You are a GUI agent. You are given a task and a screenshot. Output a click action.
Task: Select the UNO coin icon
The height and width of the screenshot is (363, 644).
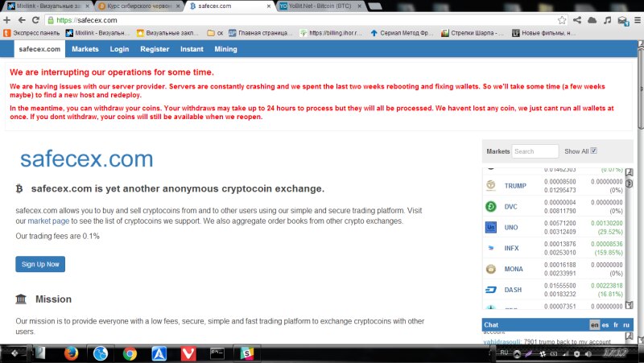pos(491,228)
